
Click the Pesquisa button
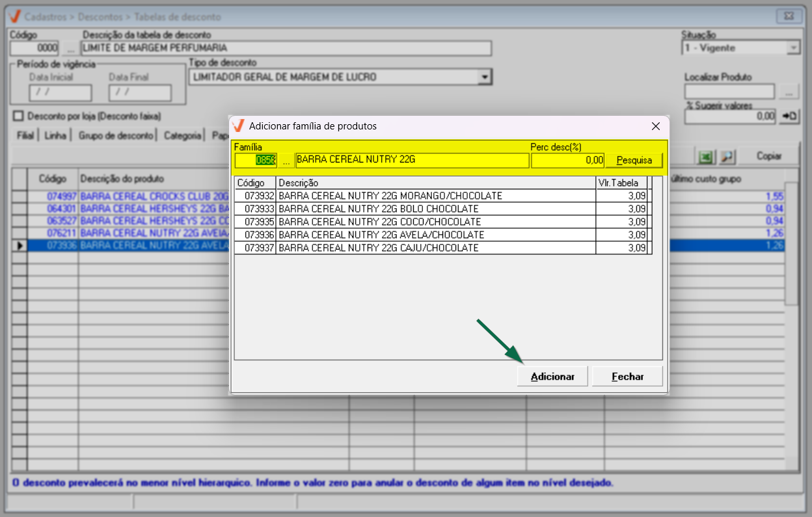click(634, 161)
